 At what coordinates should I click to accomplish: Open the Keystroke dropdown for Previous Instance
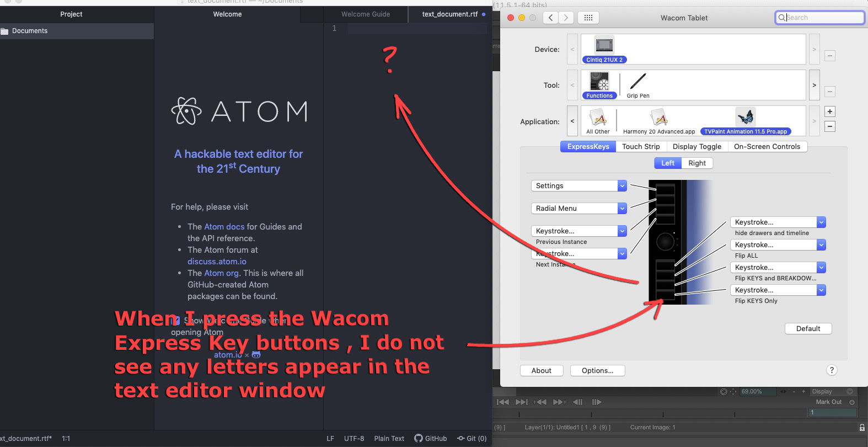pos(579,231)
